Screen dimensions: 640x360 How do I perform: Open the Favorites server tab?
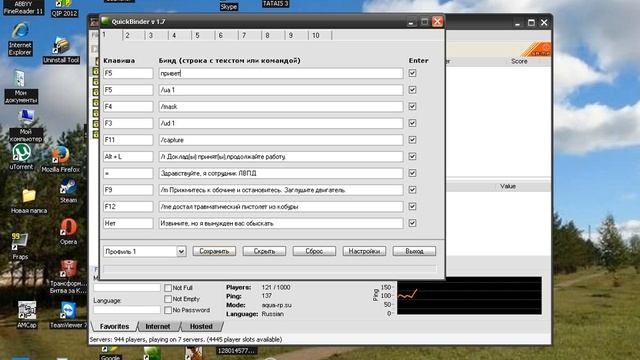[114, 327]
